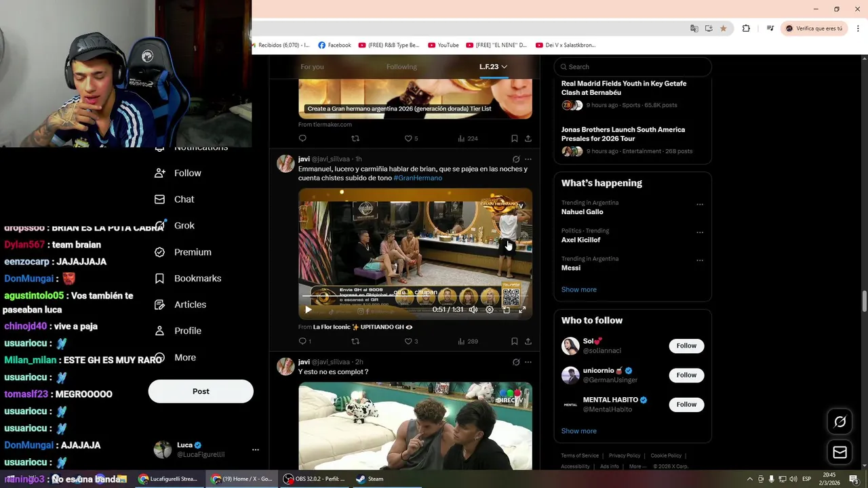
Task: Open the 'Y esto no es complot' tweet image
Action: [415, 426]
